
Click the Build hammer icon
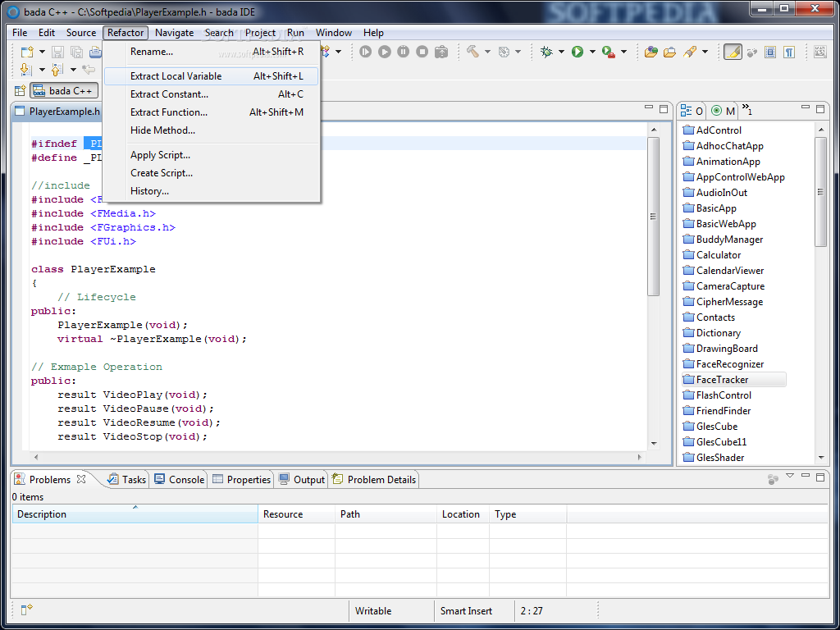tap(473, 52)
